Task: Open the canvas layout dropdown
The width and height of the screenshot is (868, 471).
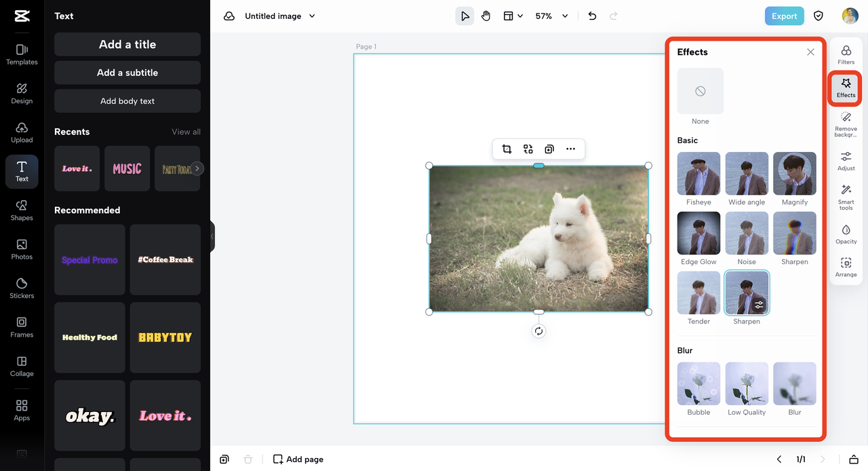Action: point(513,16)
